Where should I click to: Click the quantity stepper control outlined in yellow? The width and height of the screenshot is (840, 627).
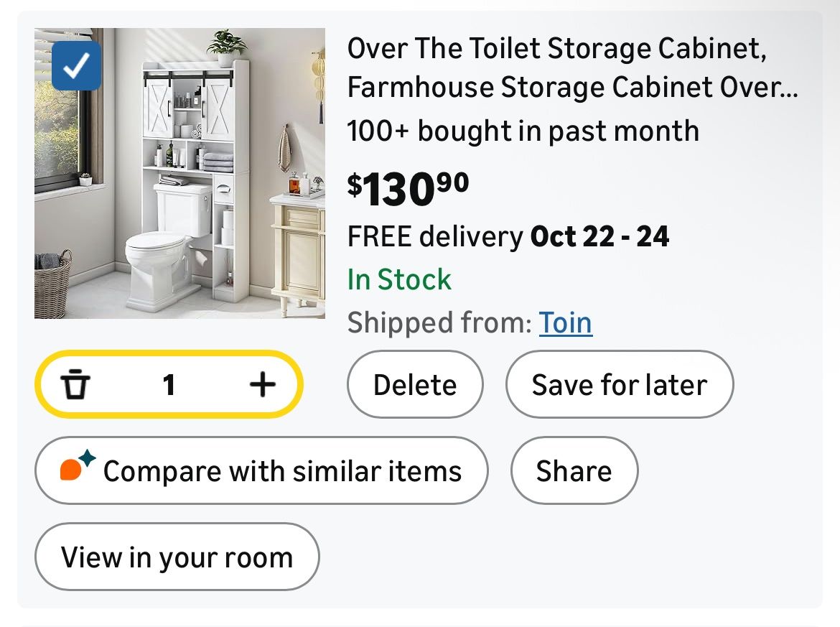(169, 384)
